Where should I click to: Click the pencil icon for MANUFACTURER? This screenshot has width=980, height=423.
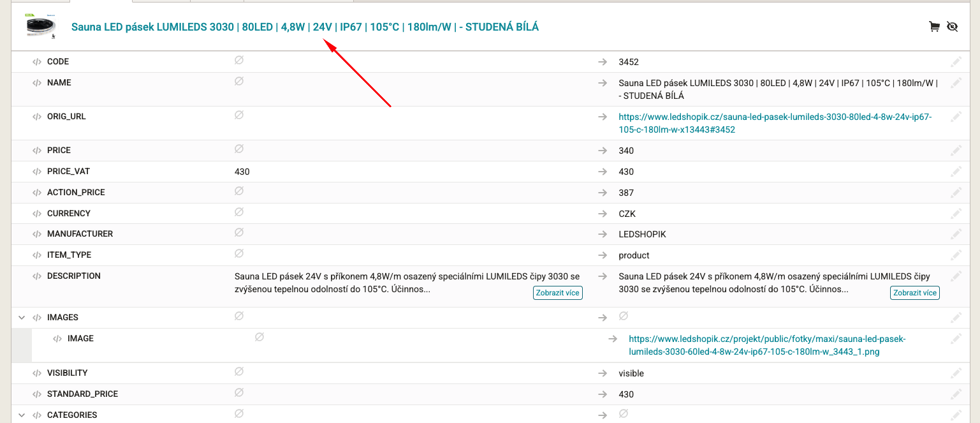[x=956, y=234]
